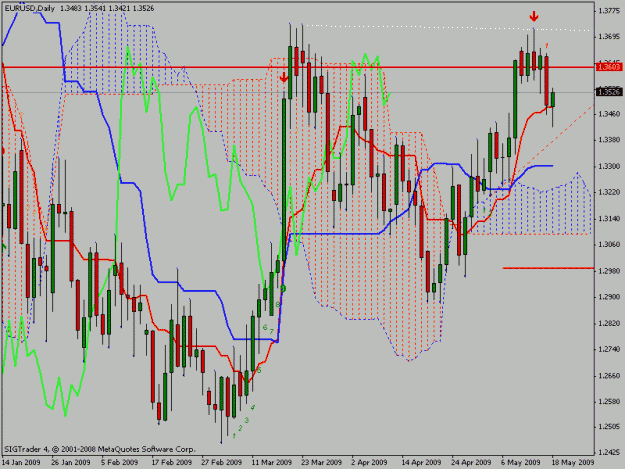The image size is (625, 469).
Task: Click the open value 1.3483 in chart header
Action: tap(72, 8)
